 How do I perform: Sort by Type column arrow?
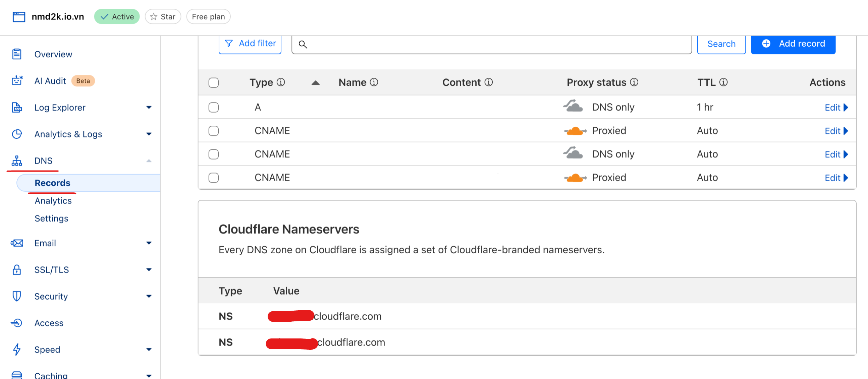pos(315,83)
